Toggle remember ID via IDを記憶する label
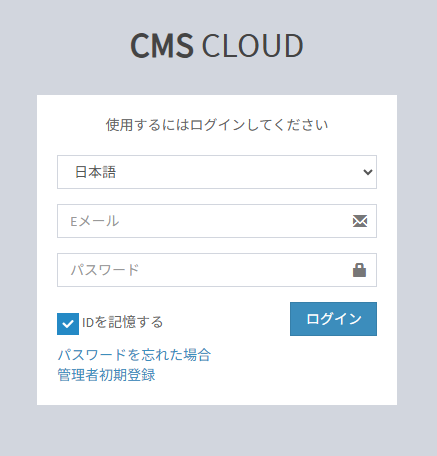 [122, 322]
